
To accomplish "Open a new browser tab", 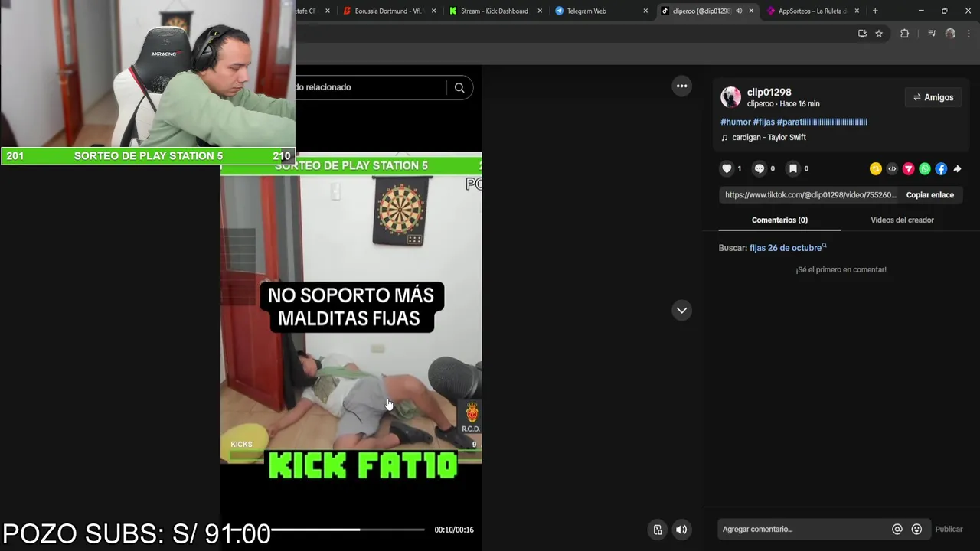I will click(875, 11).
